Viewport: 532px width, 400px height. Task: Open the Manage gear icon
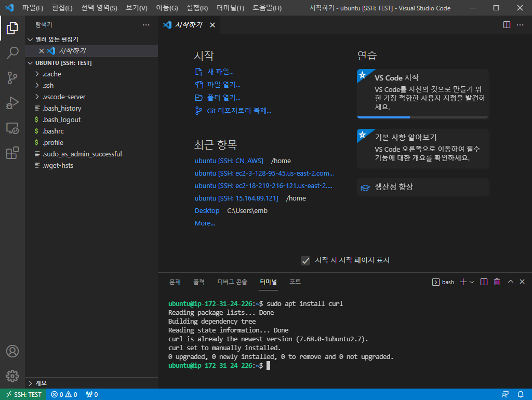click(x=12, y=376)
